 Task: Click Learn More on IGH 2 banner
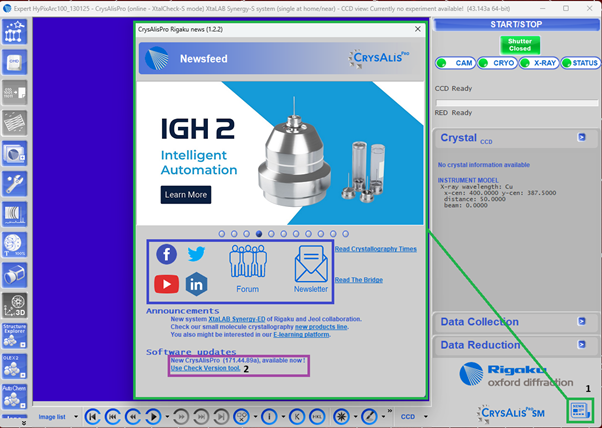coord(186,195)
